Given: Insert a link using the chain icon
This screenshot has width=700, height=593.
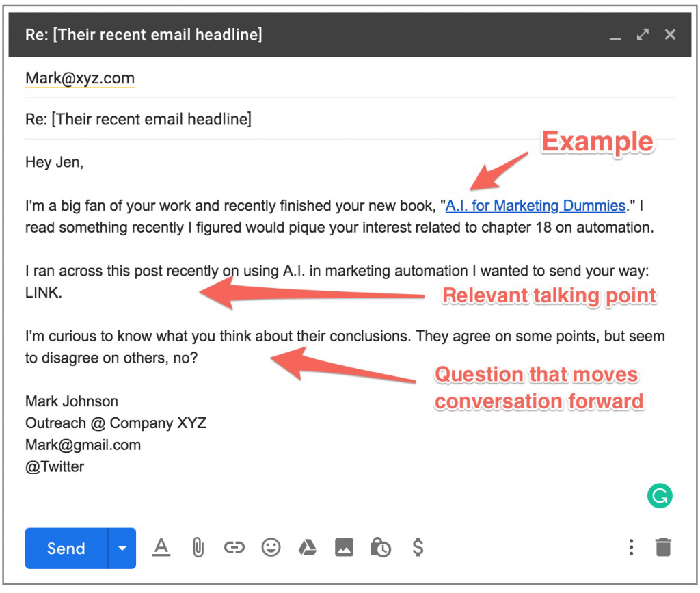Looking at the screenshot, I should [x=234, y=547].
